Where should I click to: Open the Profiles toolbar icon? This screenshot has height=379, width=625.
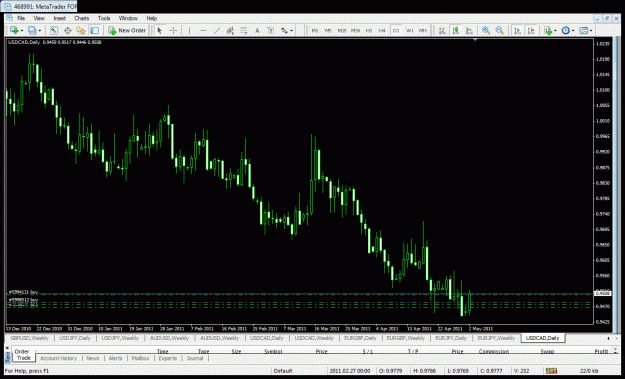[x=32, y=30]
